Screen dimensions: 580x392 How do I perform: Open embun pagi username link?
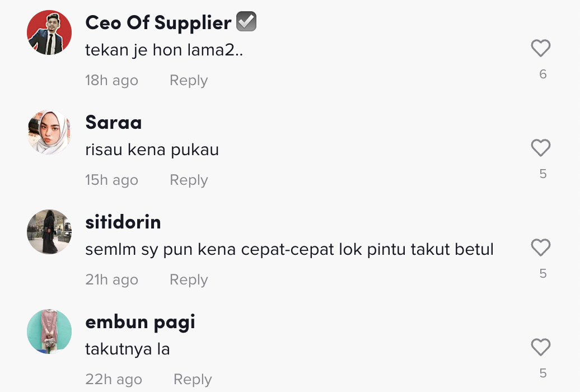(x=140, y=322)
